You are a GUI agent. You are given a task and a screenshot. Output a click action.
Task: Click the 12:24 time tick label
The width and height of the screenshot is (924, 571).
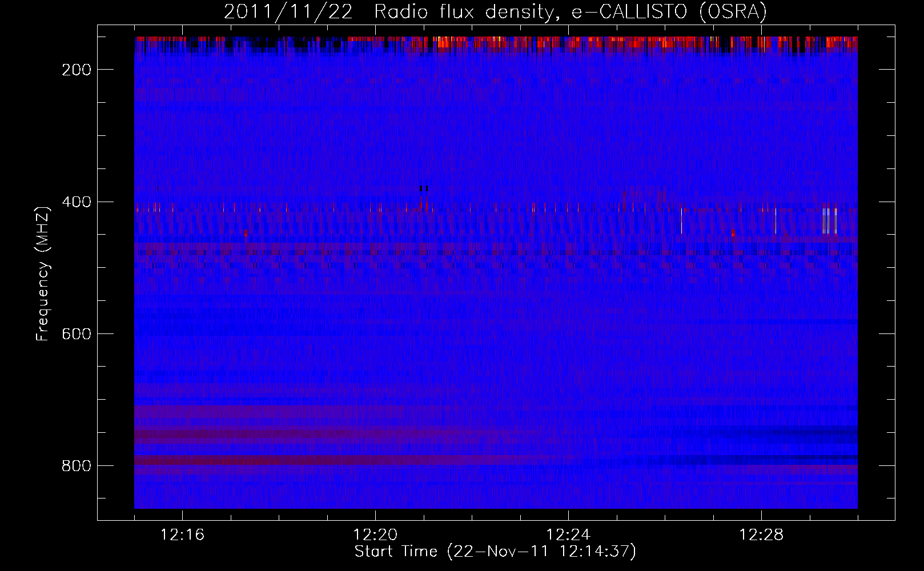(568, 535)
